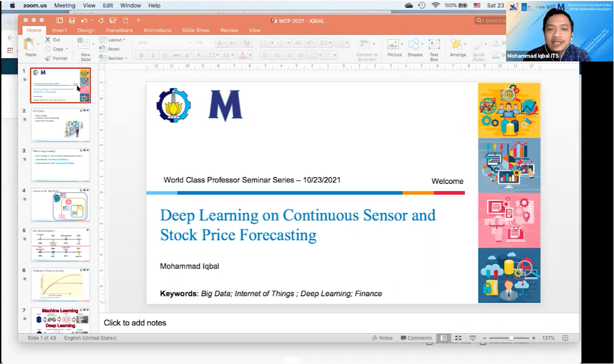This screenshot has width=614, height=364.
Task: Click the Paste clipboard icon
Action: coord(31,45)
